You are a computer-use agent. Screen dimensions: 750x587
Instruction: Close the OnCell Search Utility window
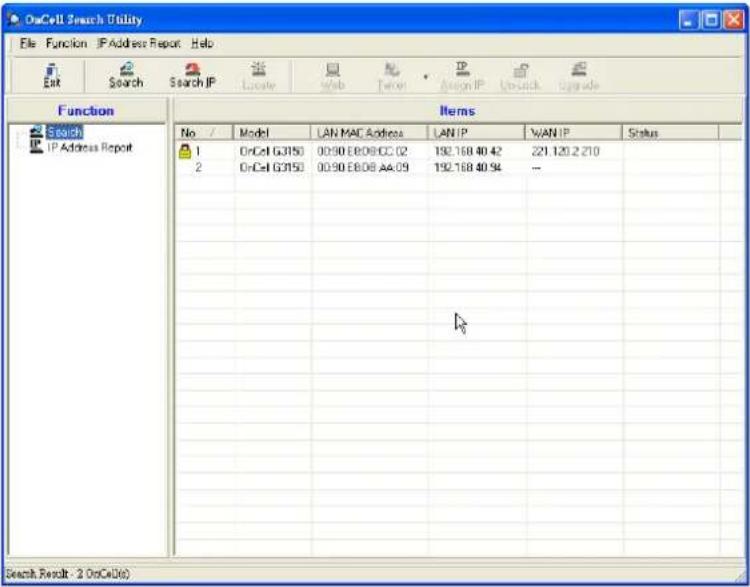pyautogui.click(x=734, y=20)
